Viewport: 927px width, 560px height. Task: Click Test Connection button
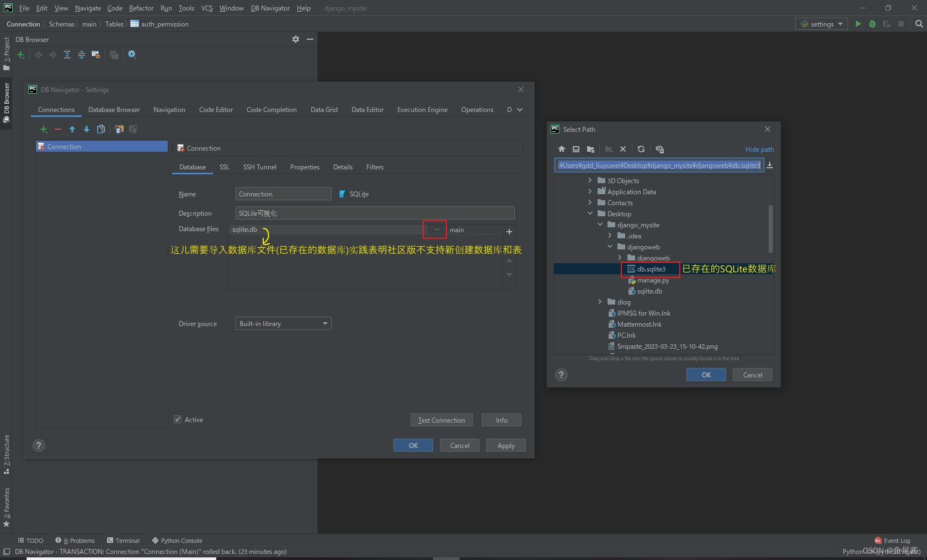click(x=441, y=420)
